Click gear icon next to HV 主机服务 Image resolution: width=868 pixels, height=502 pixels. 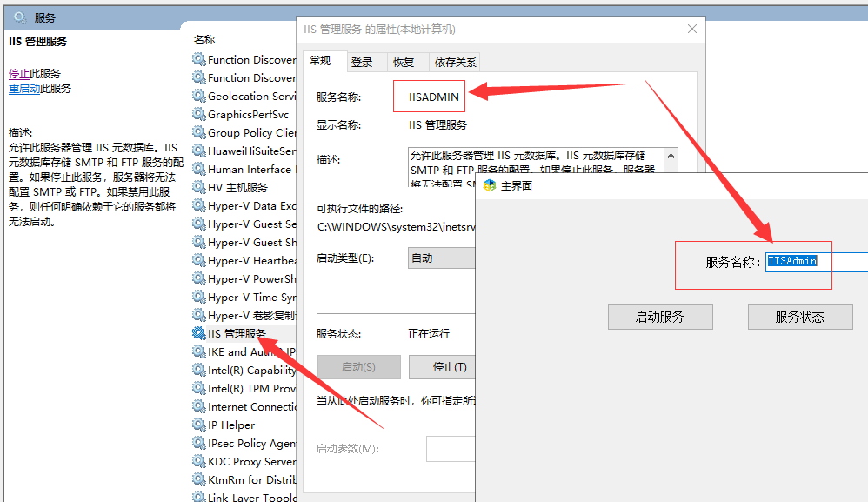coord(198,187)
